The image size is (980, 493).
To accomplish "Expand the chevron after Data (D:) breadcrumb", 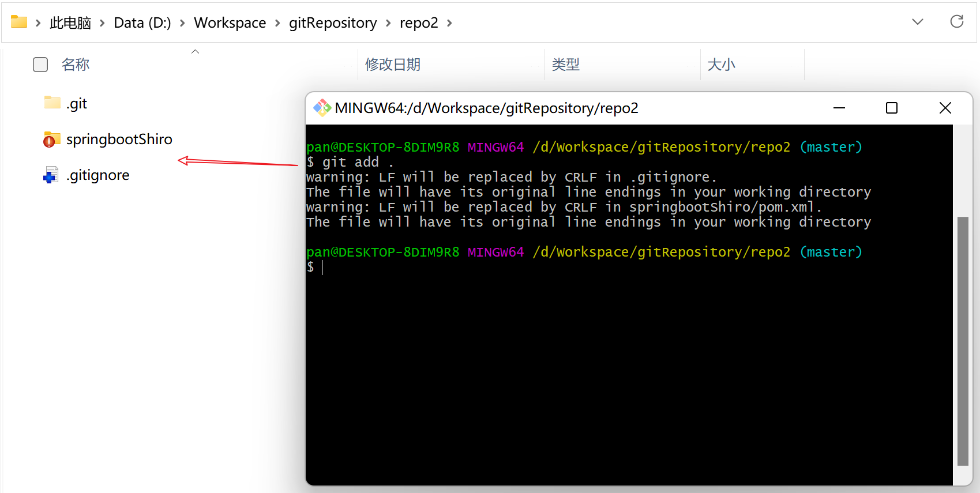I will [x=182, y=23].
